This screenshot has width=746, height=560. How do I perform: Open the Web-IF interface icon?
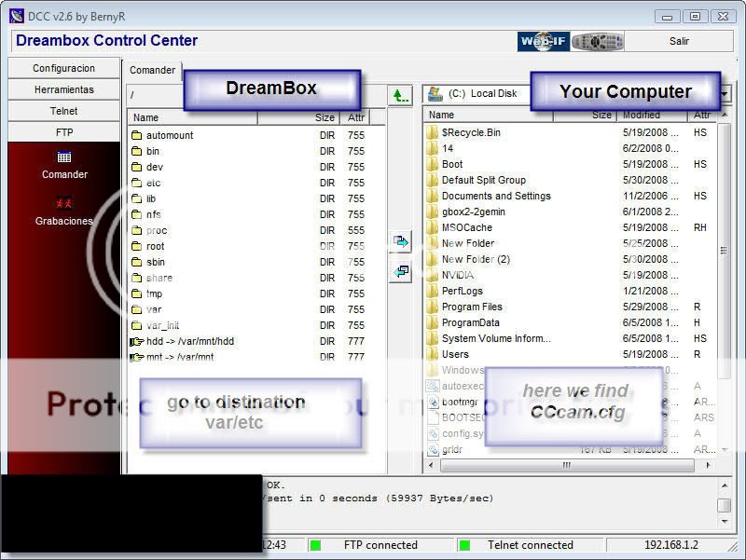click(543, 42)
